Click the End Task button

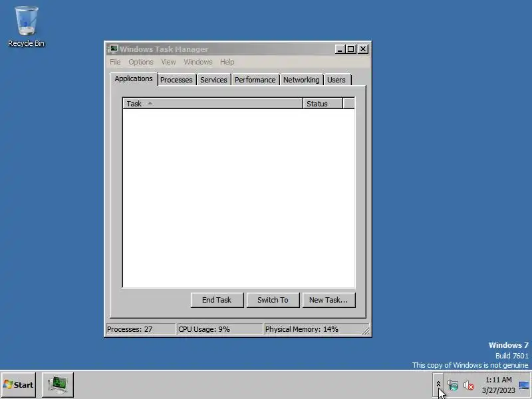point(217,301)
